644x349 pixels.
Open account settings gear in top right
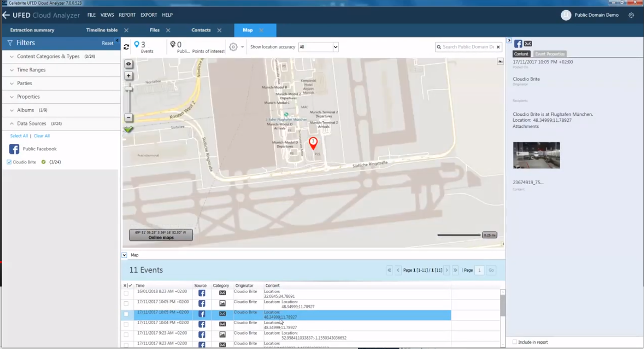coord(631,15)
